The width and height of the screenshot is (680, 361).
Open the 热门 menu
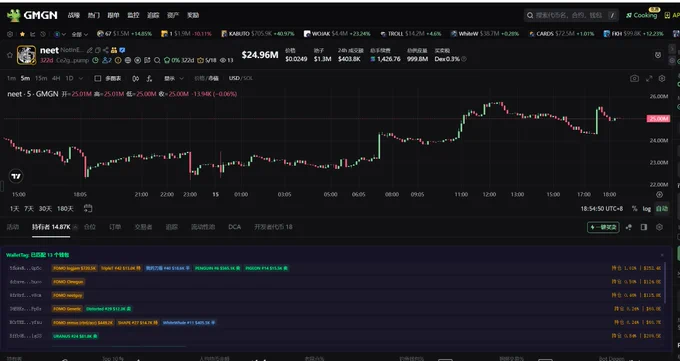click(94, 15)
